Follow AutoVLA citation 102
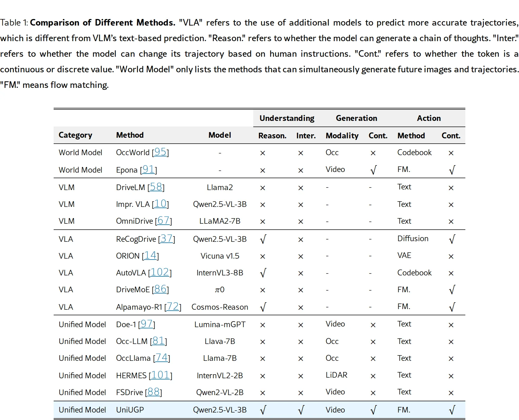Image resolution: width=519 pixels, height=420 pixels. 160,272
